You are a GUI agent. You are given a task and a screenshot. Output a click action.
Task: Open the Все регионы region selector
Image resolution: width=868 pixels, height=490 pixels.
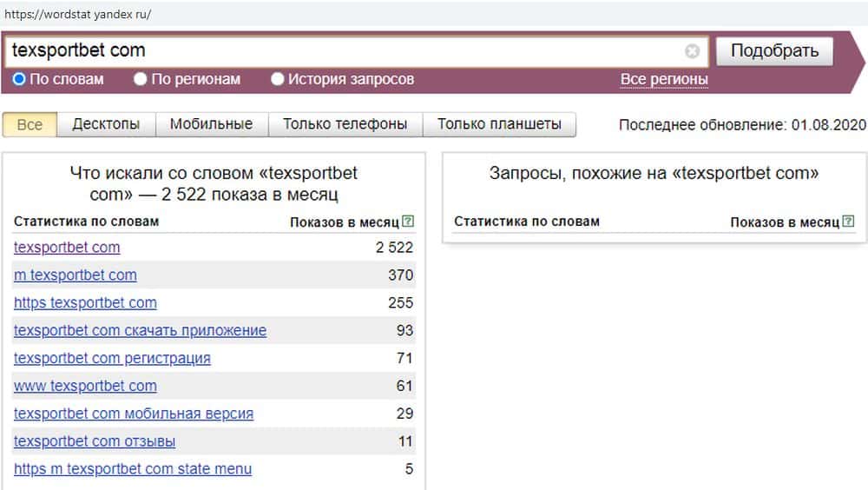(x=664, y=79)
